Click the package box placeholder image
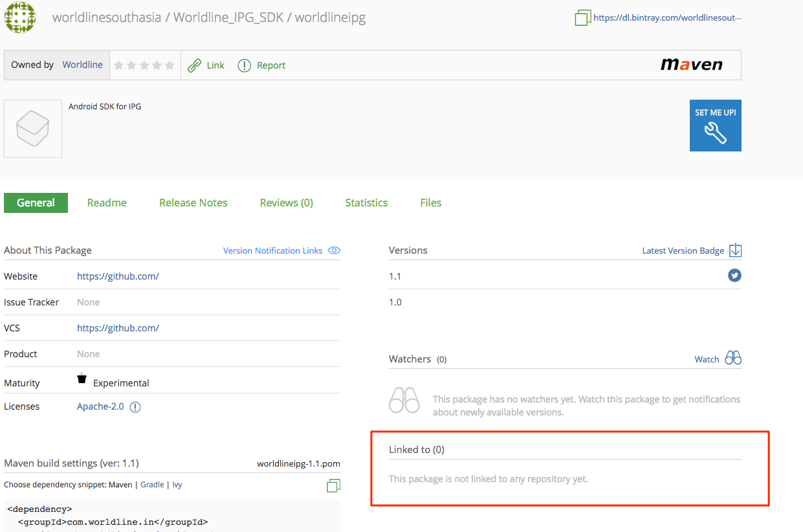This screenshot has width=803, height=532. click(x=33, y=129)
